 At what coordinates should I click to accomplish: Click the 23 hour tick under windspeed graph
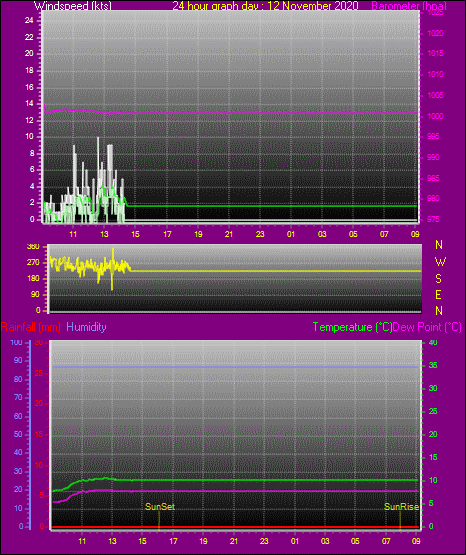pyautogui.click(x=260, y=234)
